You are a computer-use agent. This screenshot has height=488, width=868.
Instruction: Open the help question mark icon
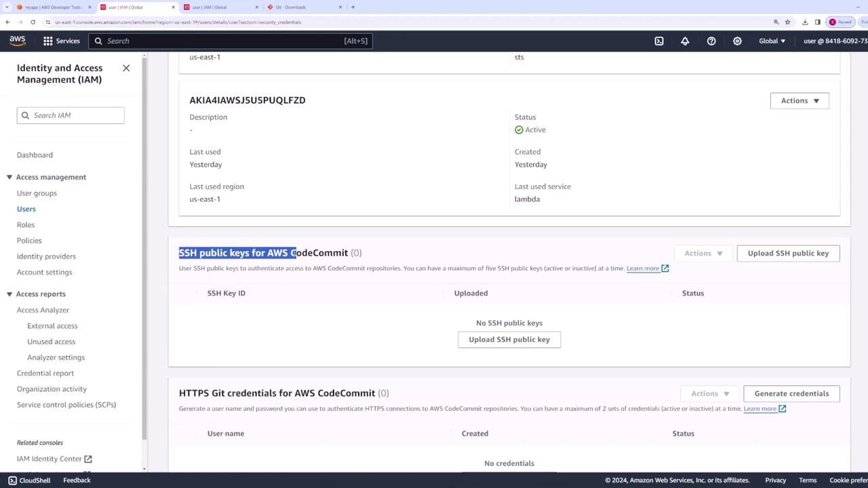(711, 41)
